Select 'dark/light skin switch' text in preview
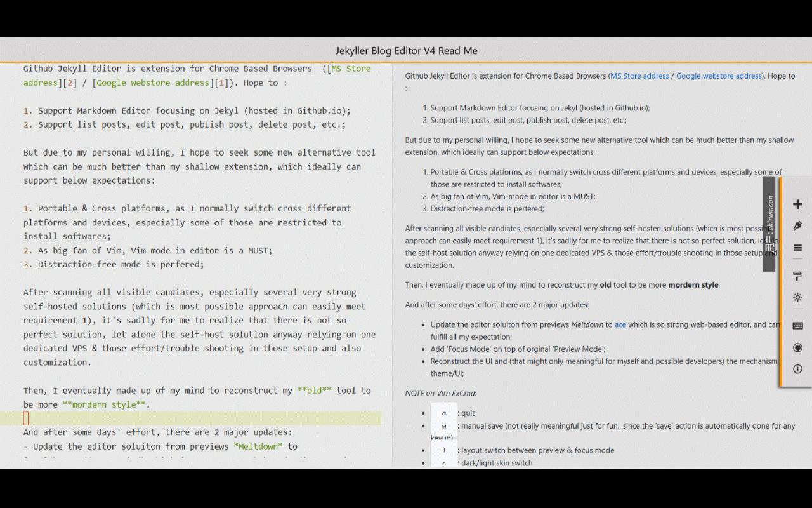Screen dimensions: 812x508 tap(497, 463)
